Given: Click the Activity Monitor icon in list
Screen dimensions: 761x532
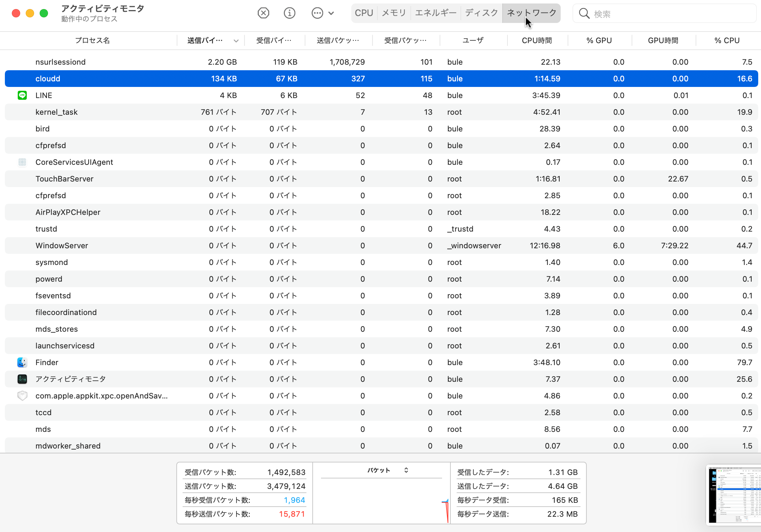Looking at the screenshot, I should click(x=22, y=379).
